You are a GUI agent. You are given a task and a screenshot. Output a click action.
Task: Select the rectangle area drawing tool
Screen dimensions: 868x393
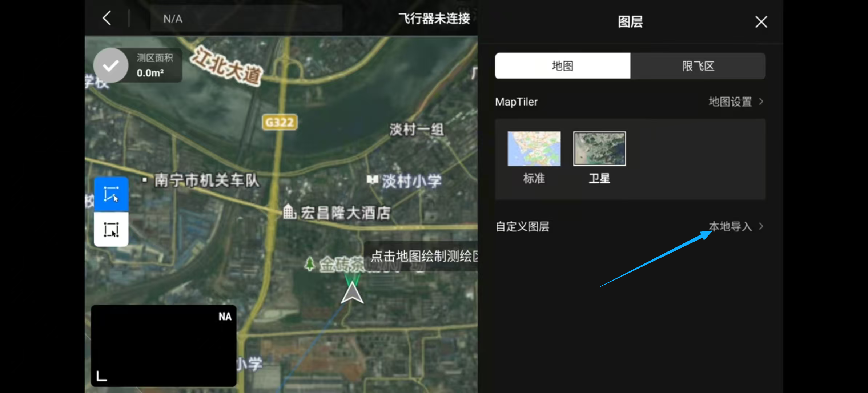[x=111, y=230]
